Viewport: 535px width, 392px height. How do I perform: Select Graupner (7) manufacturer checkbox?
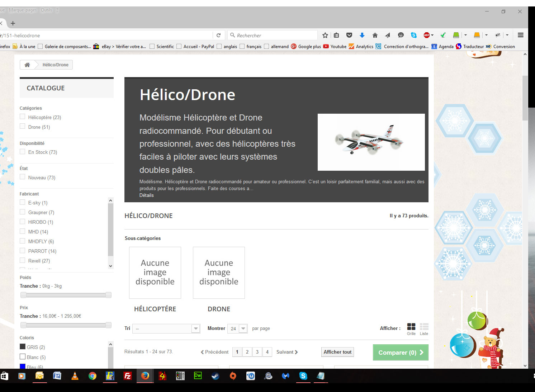click(x=23, y=212)
